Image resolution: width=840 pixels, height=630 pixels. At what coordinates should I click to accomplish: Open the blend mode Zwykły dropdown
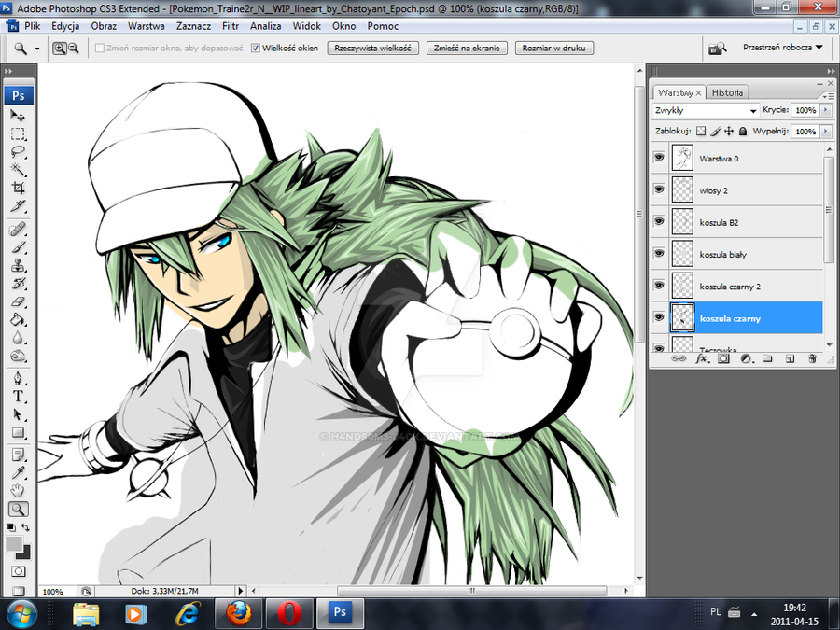pos(706,110)
